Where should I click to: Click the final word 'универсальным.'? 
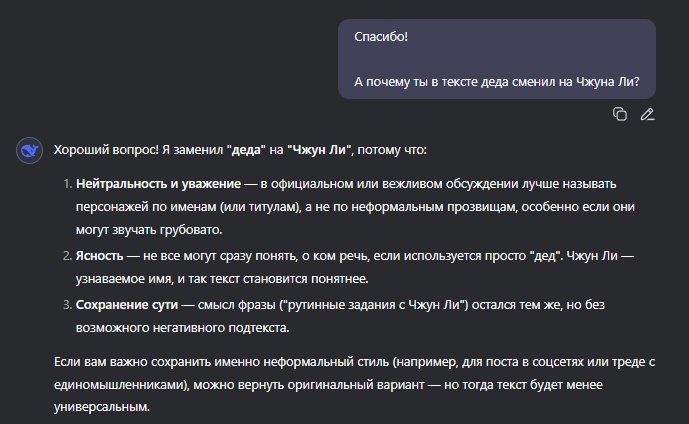point(102,407)
